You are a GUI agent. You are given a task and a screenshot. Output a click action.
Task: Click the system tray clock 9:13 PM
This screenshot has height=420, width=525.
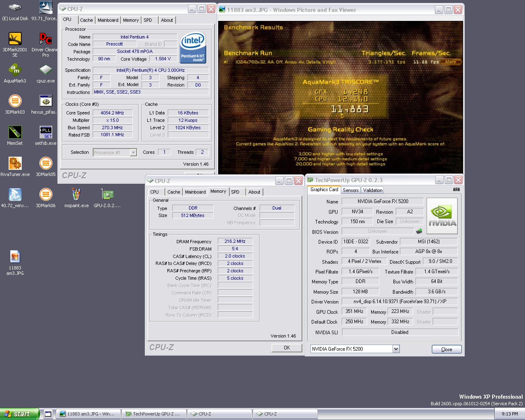coord(509,414)
